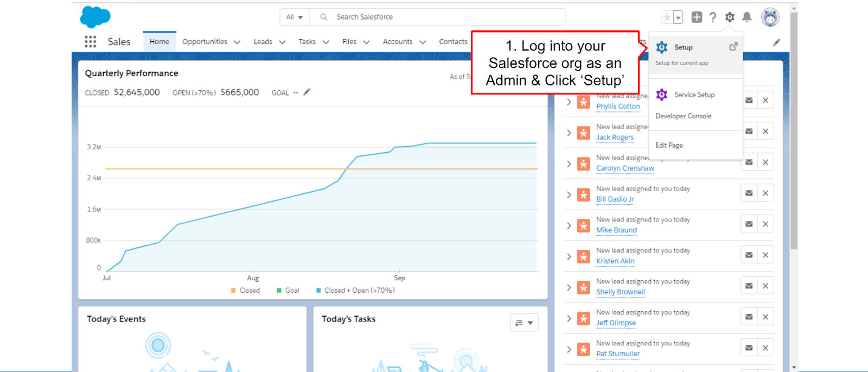868x372 pixels.
Task: Open the notifications bell icon
Action: 747,17
